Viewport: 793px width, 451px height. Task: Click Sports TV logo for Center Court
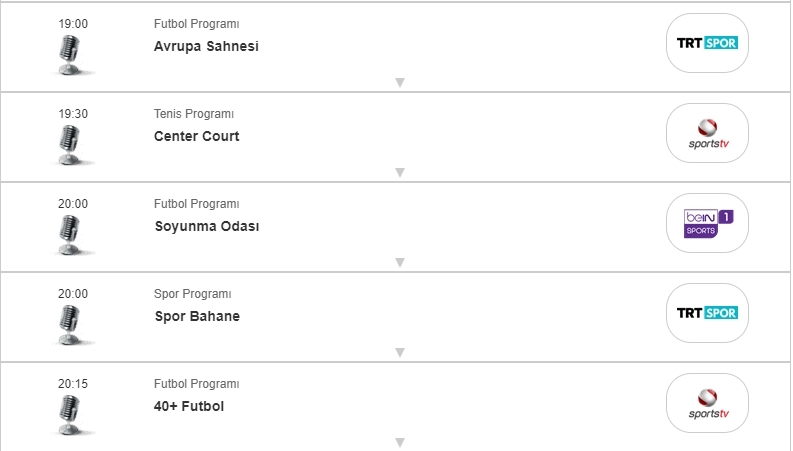click(x=707, y=133)
